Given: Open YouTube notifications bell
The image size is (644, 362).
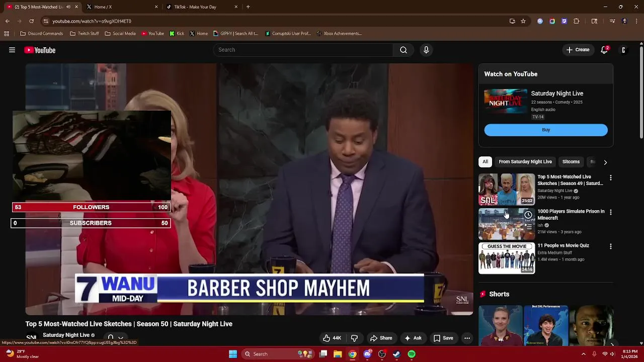Looking at the screenshot, I should coord(605,50).
